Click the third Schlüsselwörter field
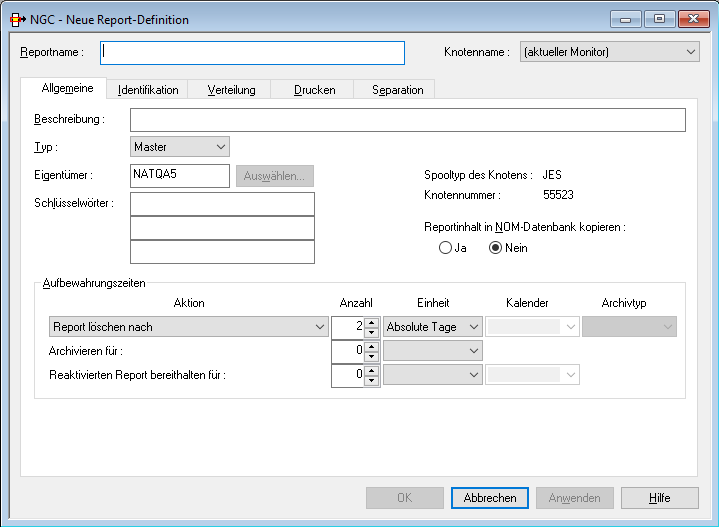This screenshot has height=527, width=719. pos(222,252)
